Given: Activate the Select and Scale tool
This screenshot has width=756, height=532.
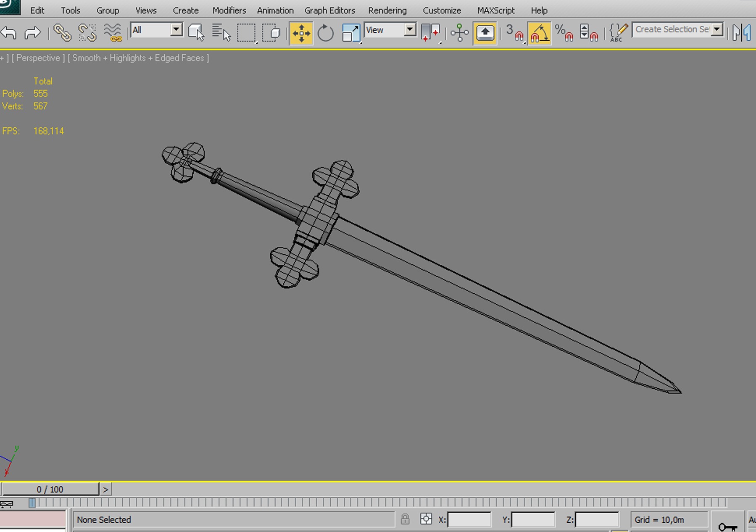Looking at the screenshot, I should pyautogui.click(x=350, y=33).
